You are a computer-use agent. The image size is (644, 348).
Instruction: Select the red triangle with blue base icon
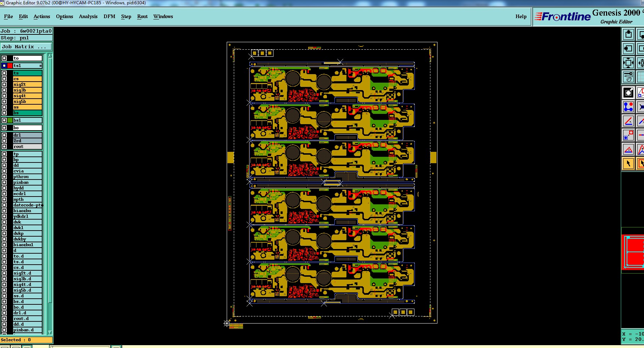click(x=628, y=149)
